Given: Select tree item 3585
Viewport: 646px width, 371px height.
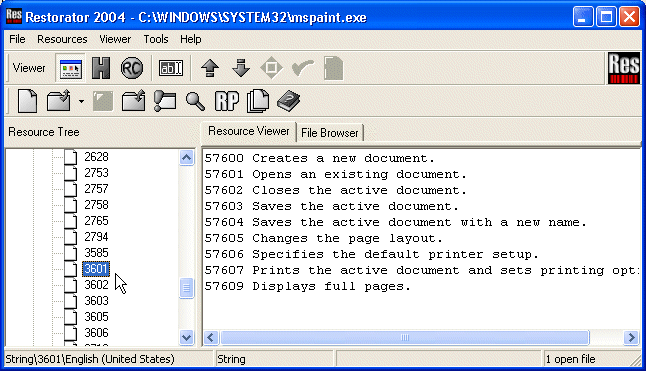Looking at the screenshot, I should click(x=96, y=253).
